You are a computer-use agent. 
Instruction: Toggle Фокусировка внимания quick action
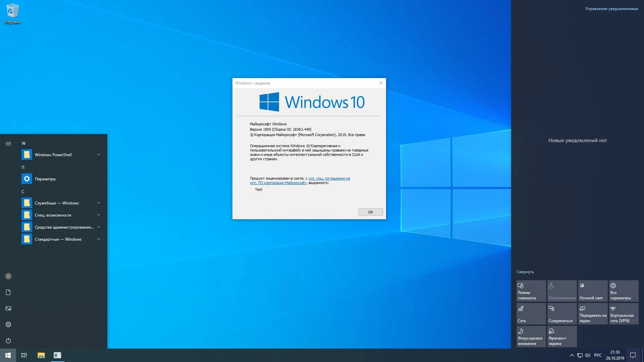click(531, 337)
